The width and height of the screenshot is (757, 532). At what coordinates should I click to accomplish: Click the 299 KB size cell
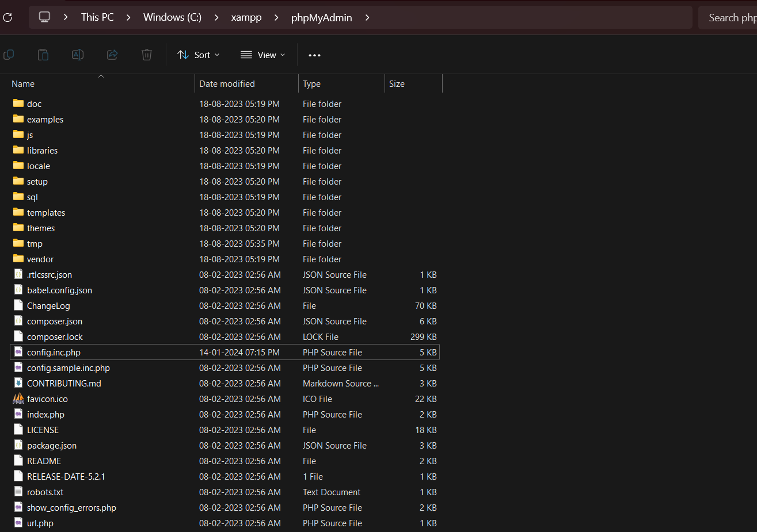tap(424, 336)
